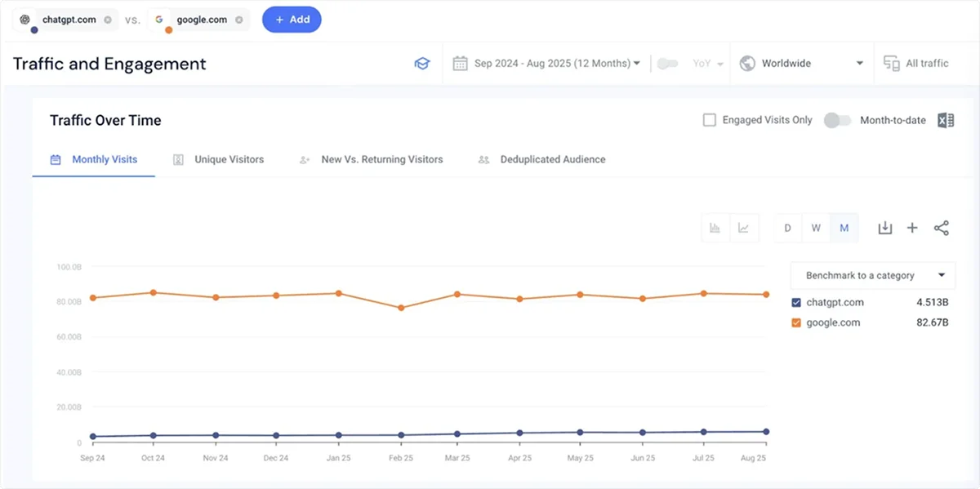
Task: Click the Add button to compare another site
Action: [x=292, y=20]
